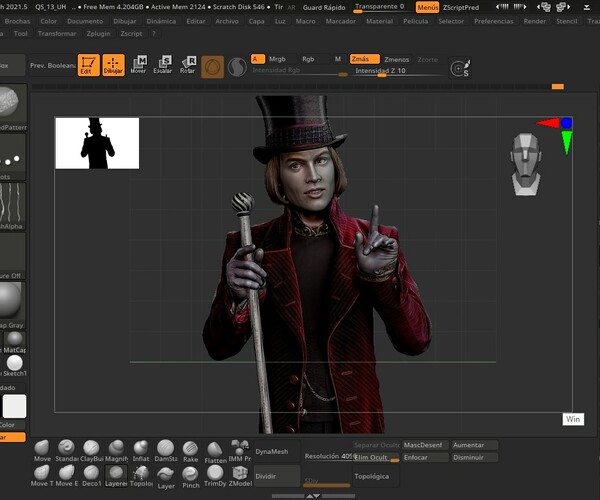The height and width of the screenshot is (500, 600).
Task: Select the Layer brush
Action: pyautogui.click(x=166, y=478)
